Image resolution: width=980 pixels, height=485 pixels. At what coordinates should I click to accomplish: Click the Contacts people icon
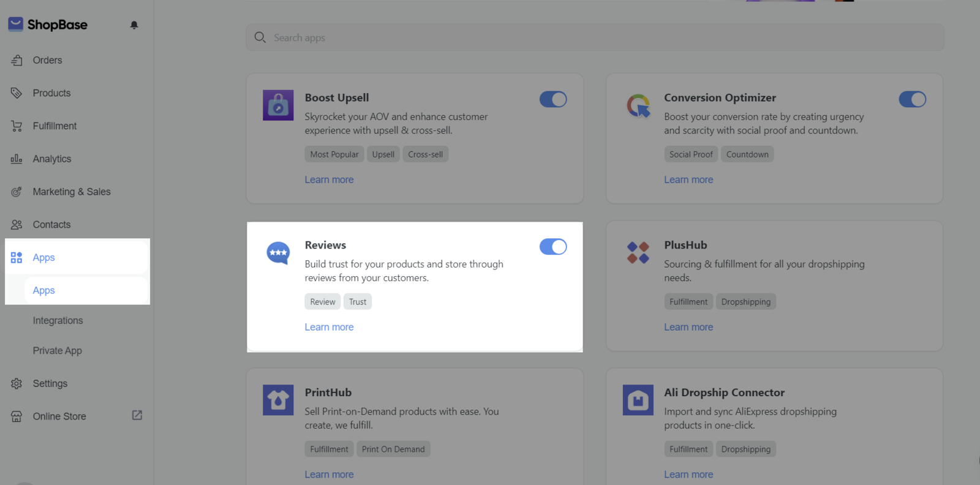(x=17, y=225)
